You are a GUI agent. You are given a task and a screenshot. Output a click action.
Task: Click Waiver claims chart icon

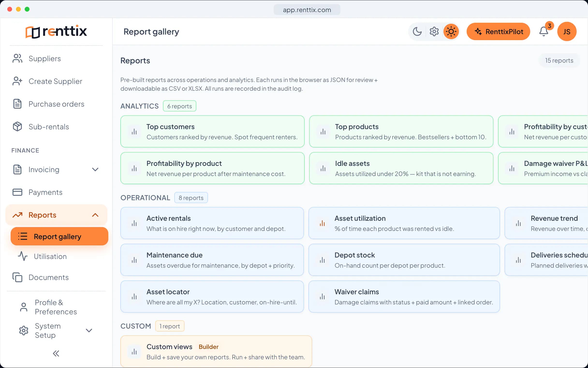(x=322, y=297)
